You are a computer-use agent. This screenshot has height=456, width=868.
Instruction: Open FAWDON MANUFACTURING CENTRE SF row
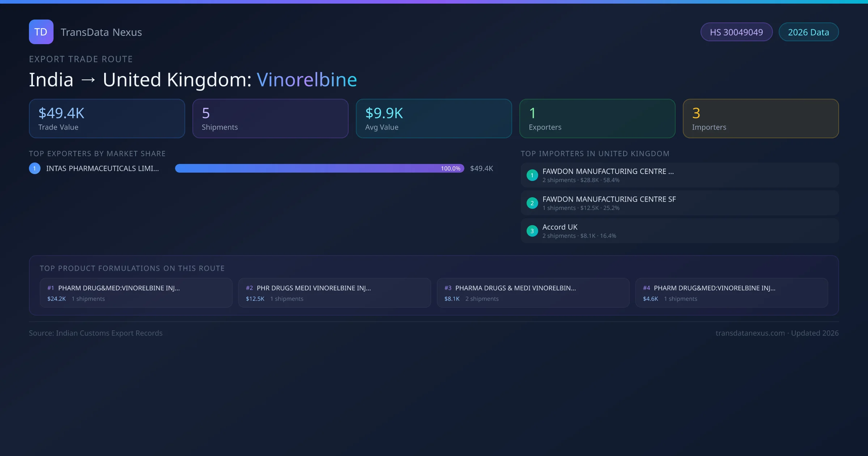coord(679,203)
